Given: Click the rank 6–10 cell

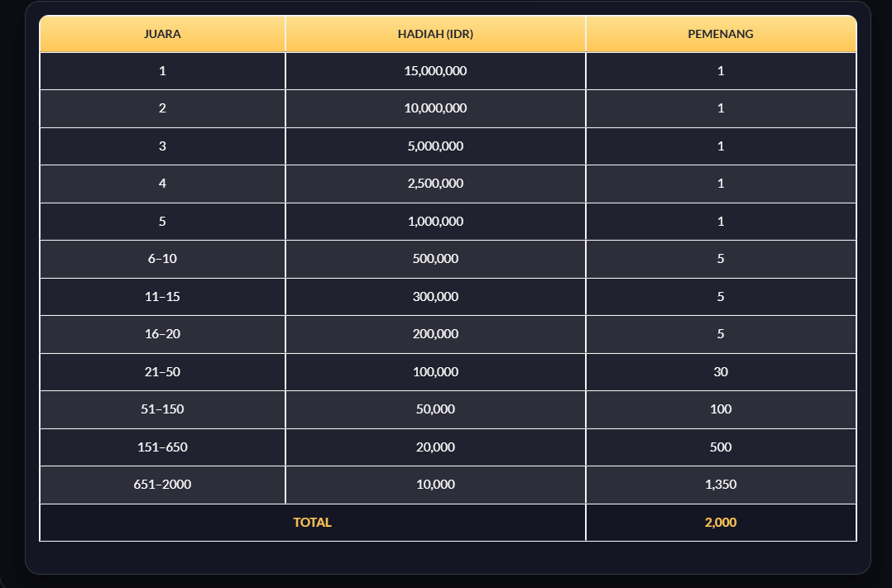Looking at the screenshot, I should click(162, 259).
